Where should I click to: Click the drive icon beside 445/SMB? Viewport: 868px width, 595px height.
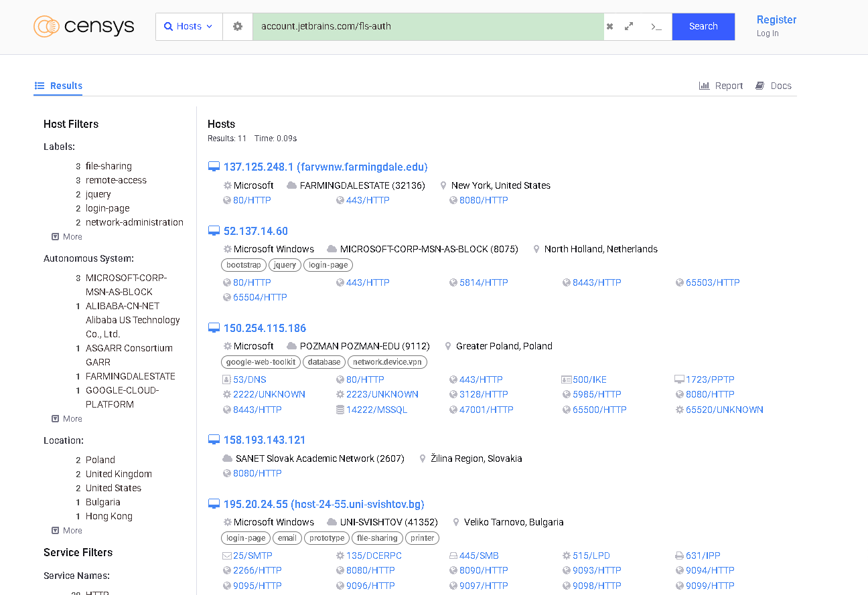(x=453, y=556)
